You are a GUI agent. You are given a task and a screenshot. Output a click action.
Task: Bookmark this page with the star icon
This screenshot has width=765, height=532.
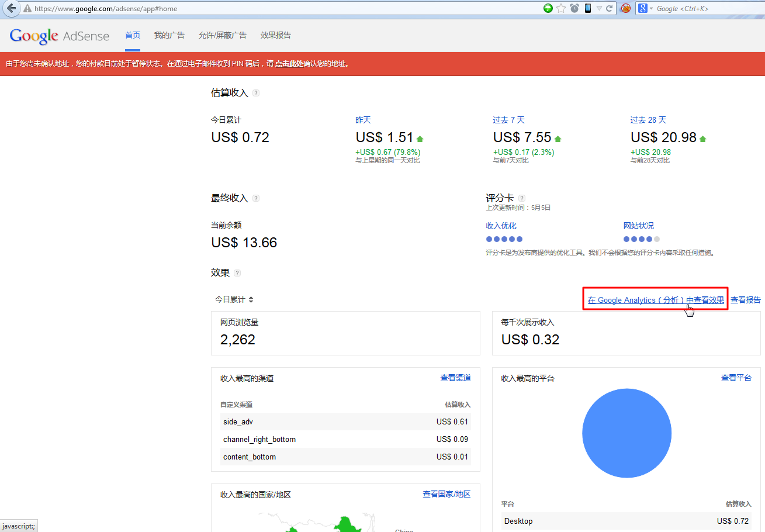561,8
